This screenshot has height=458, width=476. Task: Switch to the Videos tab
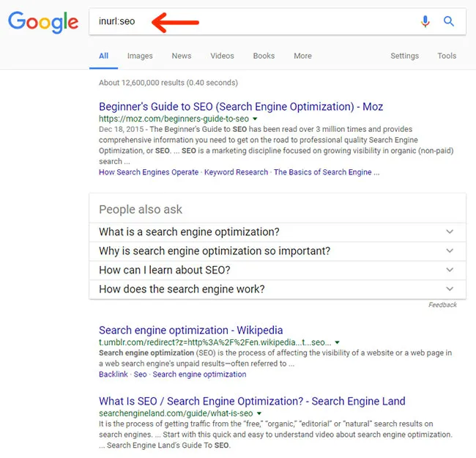(222, 56)
